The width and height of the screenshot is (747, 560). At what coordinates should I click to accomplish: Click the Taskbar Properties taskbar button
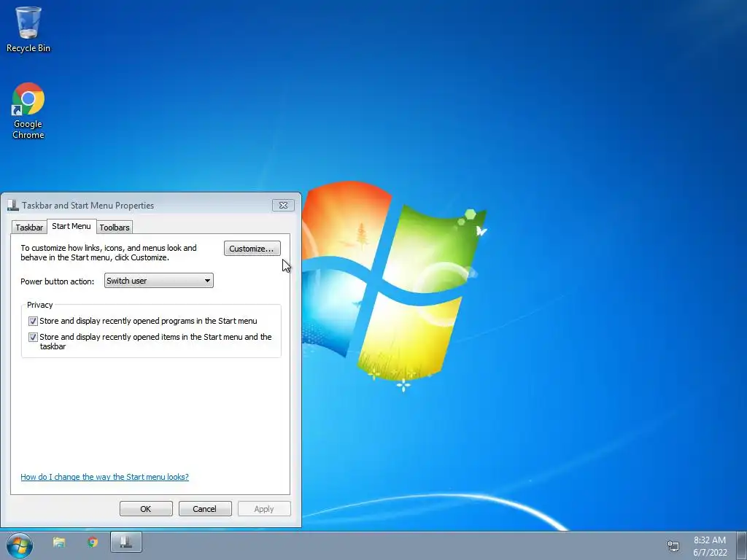pos(126,542)
